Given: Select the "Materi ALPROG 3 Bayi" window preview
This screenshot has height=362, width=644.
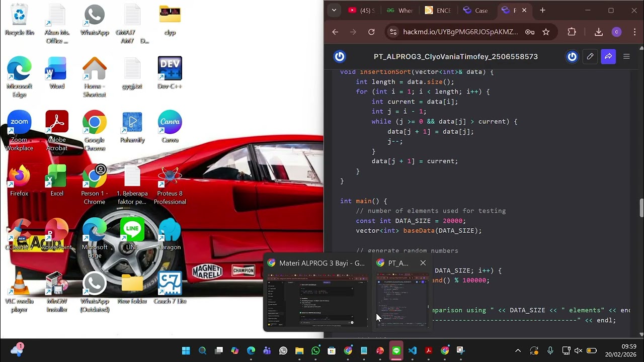Looking at the screenshot, I should click(316, 293).
